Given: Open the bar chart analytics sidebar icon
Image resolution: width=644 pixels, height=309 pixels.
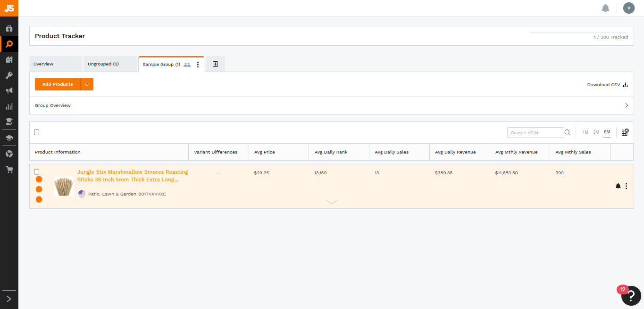Looking at the screenshot, I should (9, 106).
